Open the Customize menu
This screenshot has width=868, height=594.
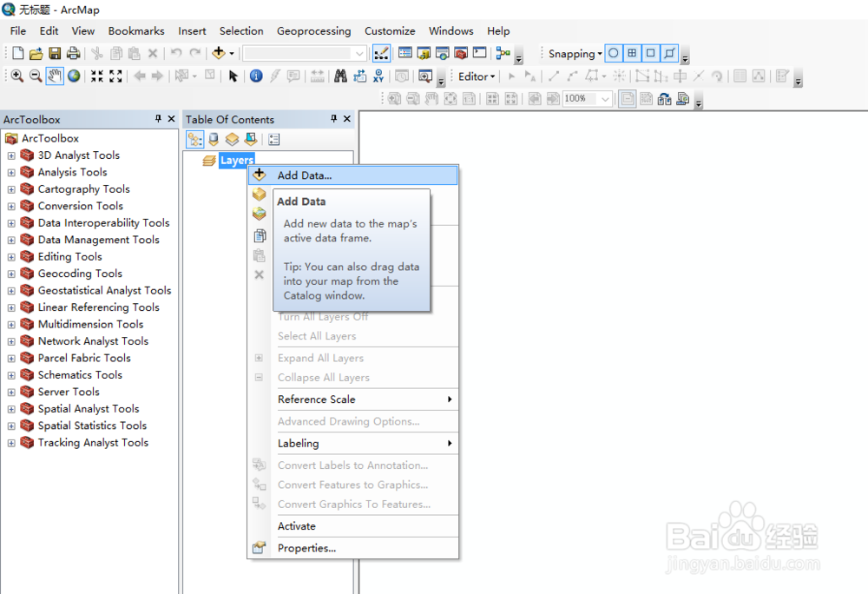[390, 31]
